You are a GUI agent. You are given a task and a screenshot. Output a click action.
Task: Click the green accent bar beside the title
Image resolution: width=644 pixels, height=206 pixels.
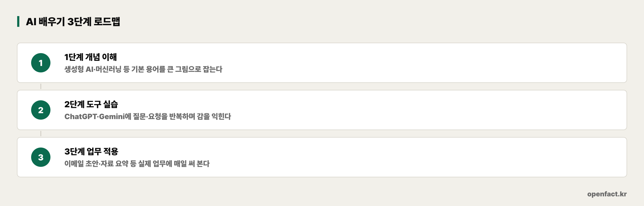(18, 21)
